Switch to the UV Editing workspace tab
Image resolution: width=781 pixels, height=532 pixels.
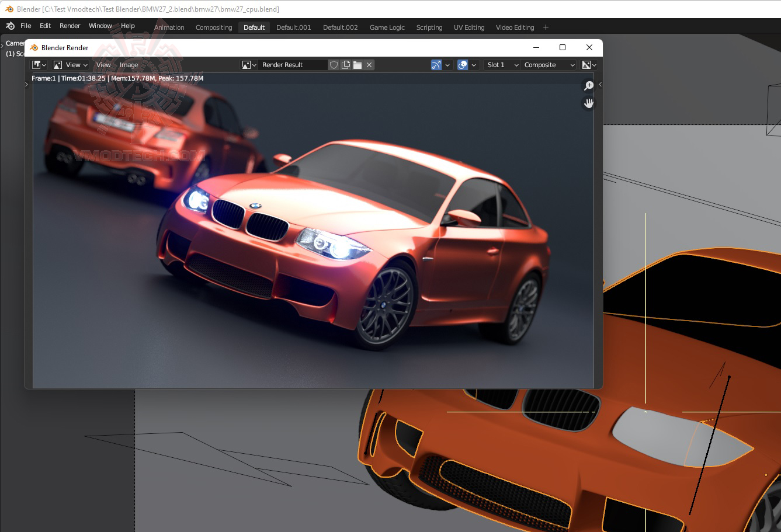pyautogui.click(x=468, y=27)
